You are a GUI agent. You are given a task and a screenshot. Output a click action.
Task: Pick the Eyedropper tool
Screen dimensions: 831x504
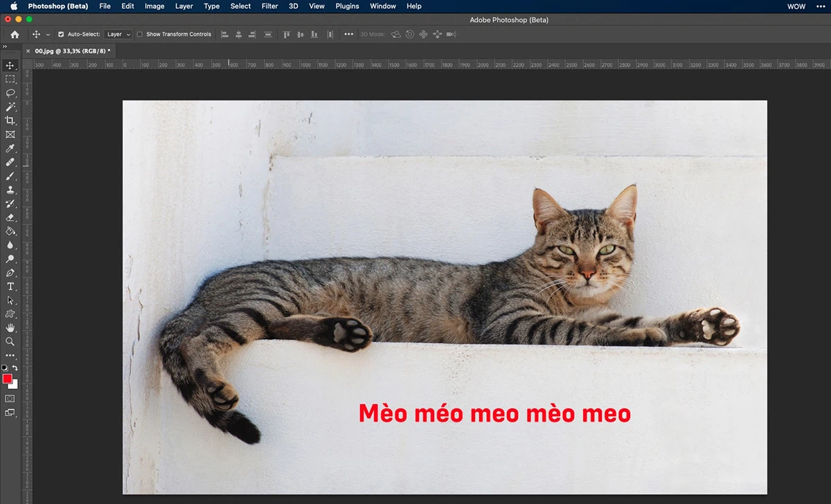tap(10, 148)
